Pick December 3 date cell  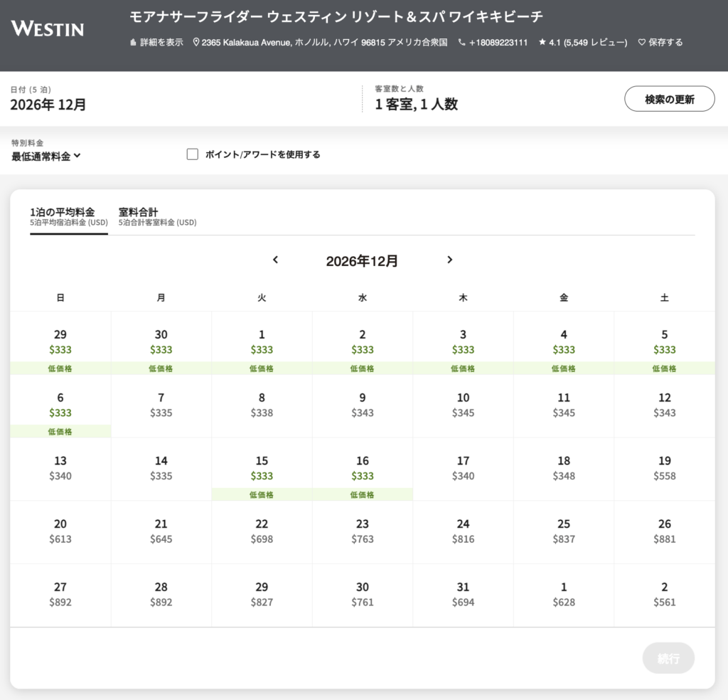(x=464, y=344)
